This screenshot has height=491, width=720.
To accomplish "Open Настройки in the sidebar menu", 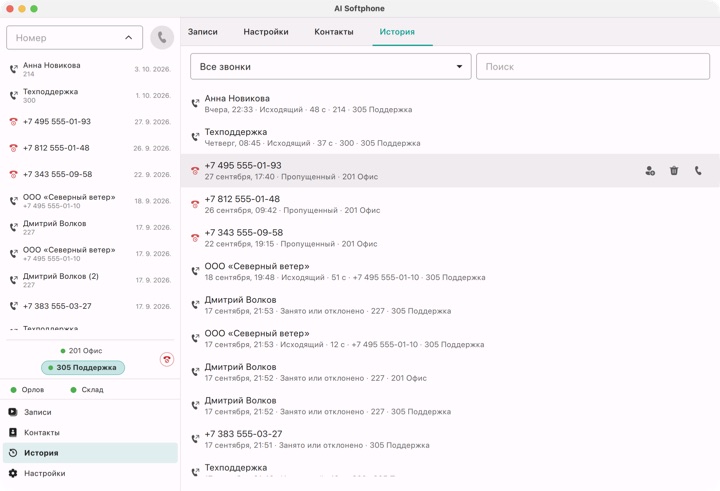I will (90, 473).
